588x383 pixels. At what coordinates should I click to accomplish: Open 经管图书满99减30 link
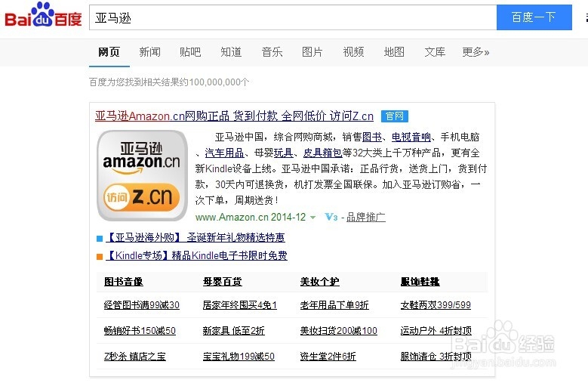coord(142,305)
